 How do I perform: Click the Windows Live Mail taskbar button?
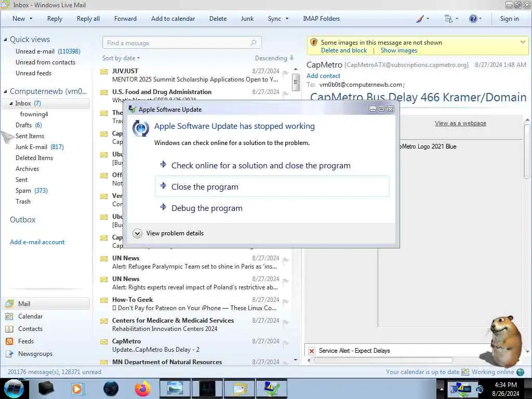[239, 389]
